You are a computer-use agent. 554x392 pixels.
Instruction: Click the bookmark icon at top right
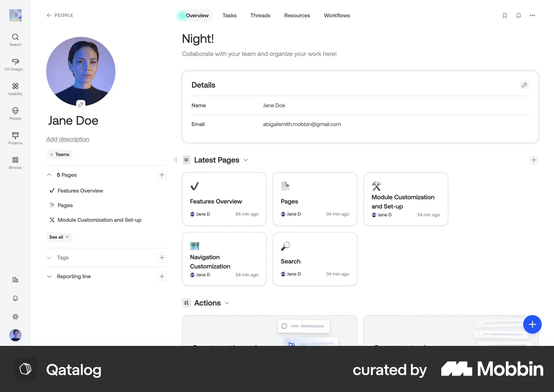coord(505,15)
